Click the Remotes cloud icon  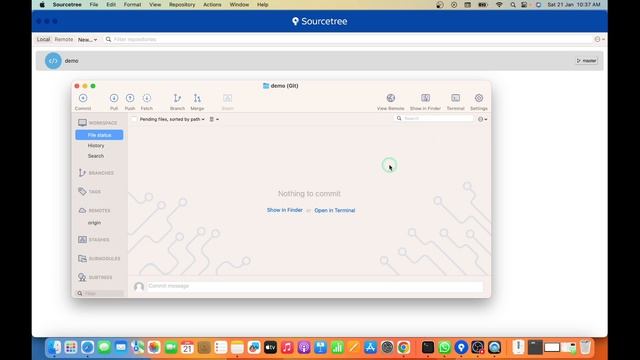pos(82,211)
